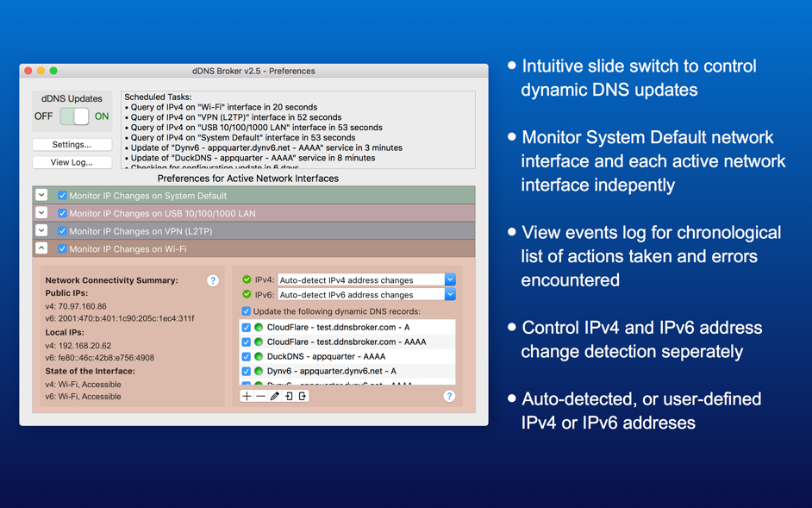Add a new DNS record with plus icon

pos(247,396)
